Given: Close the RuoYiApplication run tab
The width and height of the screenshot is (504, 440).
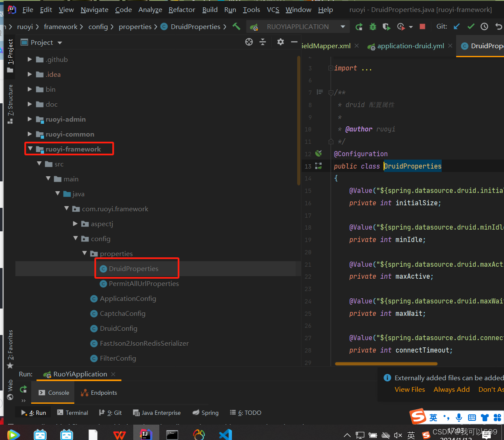Looking at the screenshot, I should point(113,374).
